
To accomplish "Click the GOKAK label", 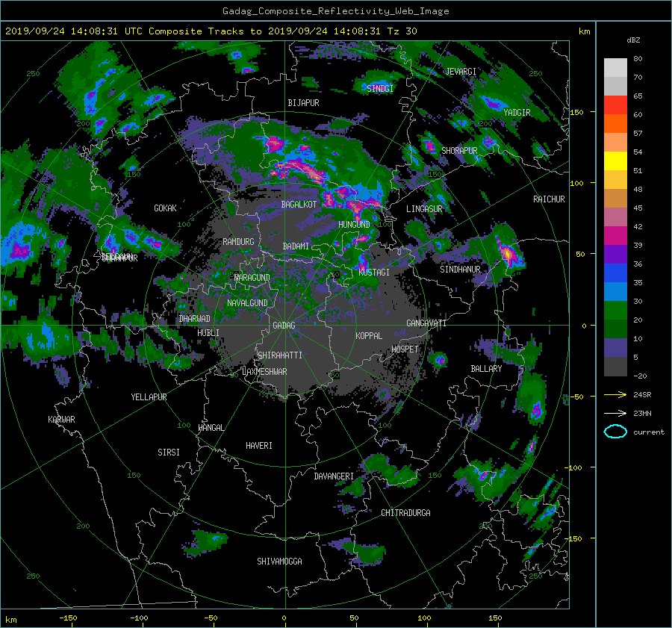I will (166, 208).
